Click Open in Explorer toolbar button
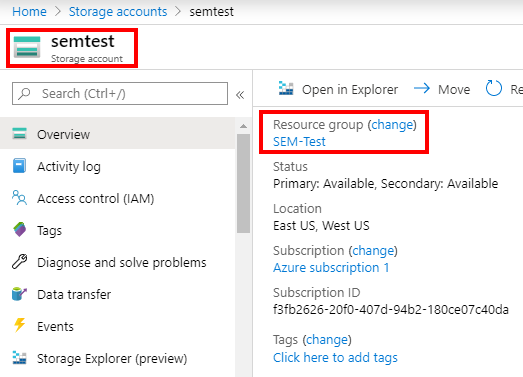Viewport: 523px width, 377px height. 338,89
